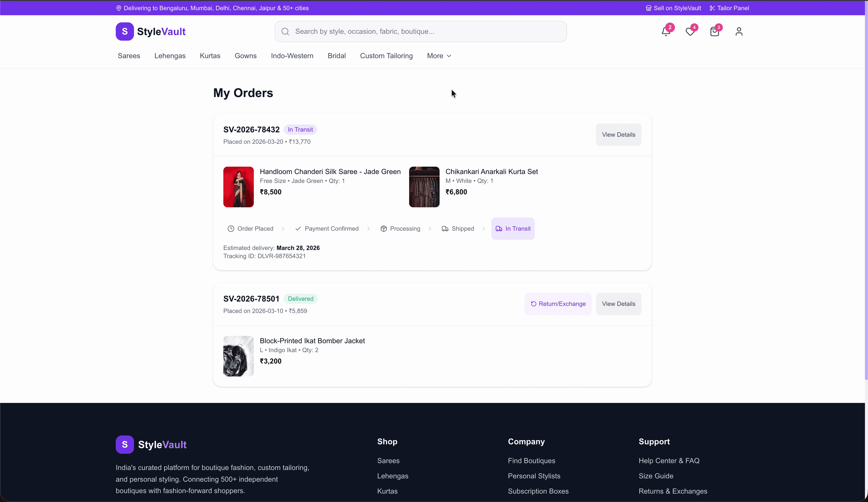
Task: Open Help Center & FAQ link
Action: click(669, 461)
